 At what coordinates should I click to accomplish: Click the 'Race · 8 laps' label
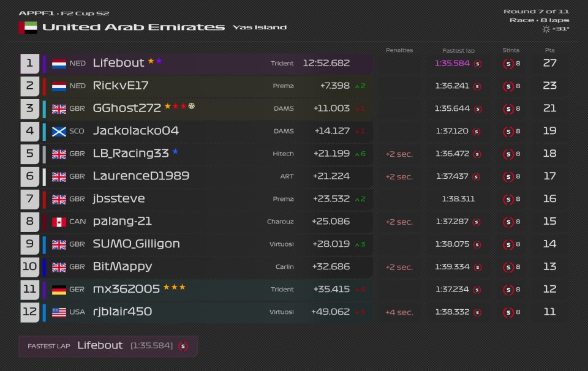(539, 20)
